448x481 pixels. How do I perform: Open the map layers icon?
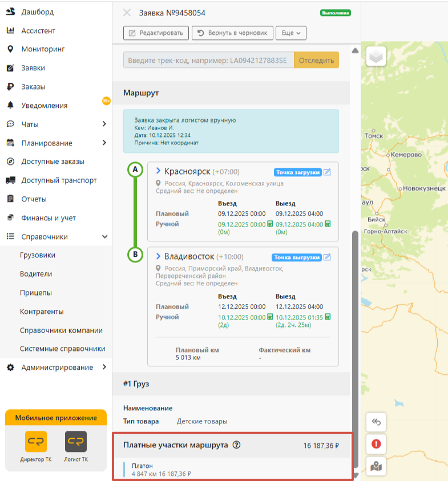[x=376, y=56]
